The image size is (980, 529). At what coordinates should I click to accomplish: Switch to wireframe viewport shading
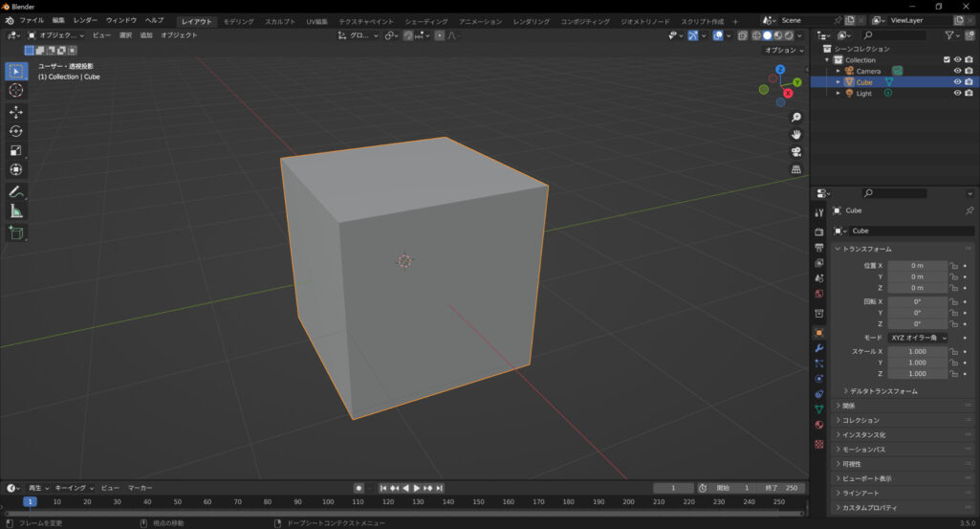pos(756,35)
